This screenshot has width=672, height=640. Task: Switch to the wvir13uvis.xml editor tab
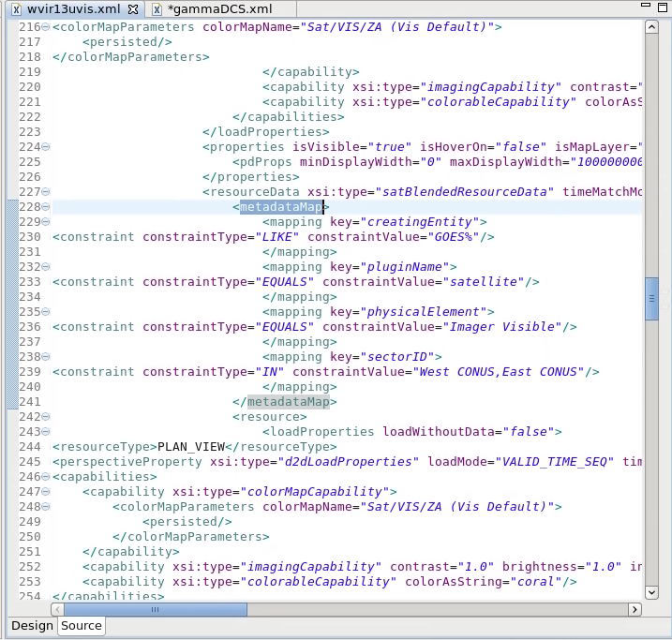(x=74, y=9)
